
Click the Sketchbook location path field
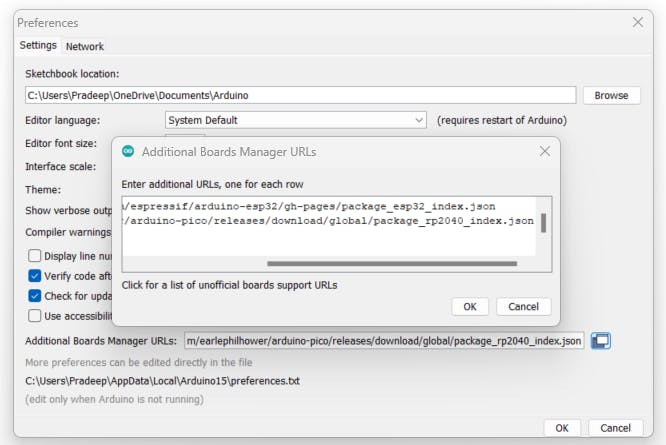(300, 95)
